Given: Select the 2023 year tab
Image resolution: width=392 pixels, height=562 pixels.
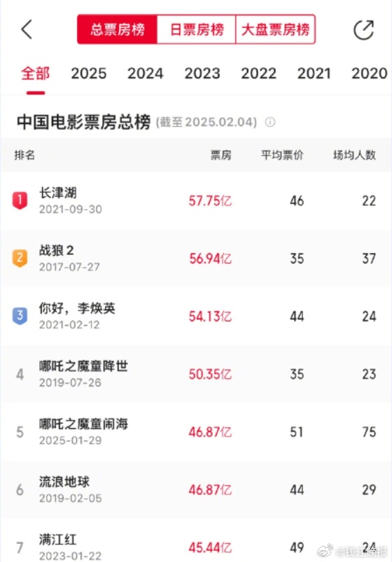Looking at the screenshot, I should click(x=202, y=74).
